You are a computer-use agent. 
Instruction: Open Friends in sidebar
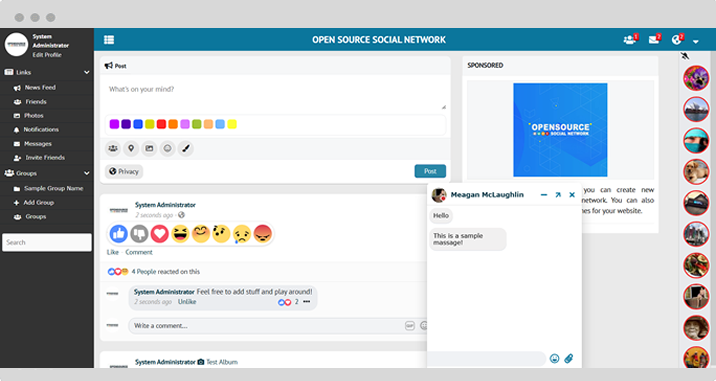coord(36,101)
